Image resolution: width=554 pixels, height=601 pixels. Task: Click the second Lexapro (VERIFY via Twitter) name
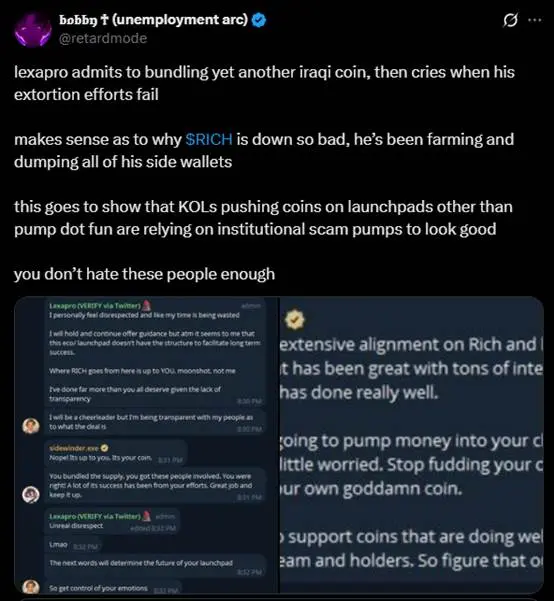95,517
